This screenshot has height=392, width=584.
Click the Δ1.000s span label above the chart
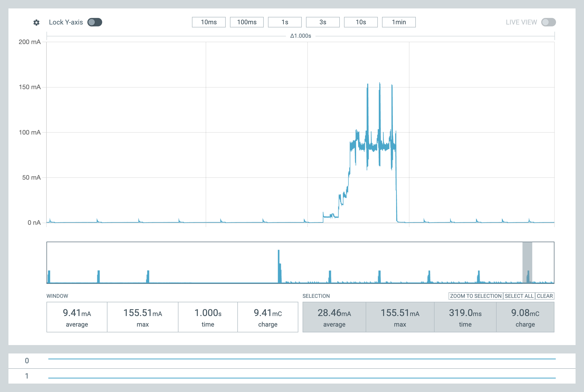[x=300, y=36]
